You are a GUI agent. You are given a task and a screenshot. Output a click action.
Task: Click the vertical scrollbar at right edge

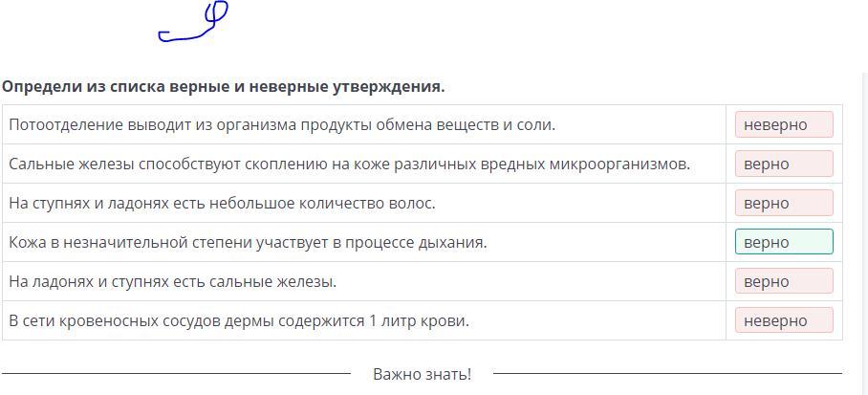pos(865,233)
